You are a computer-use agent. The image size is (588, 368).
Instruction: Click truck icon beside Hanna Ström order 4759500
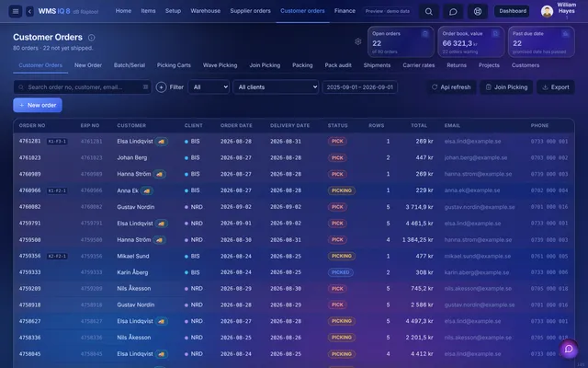(x=159, y=240)
